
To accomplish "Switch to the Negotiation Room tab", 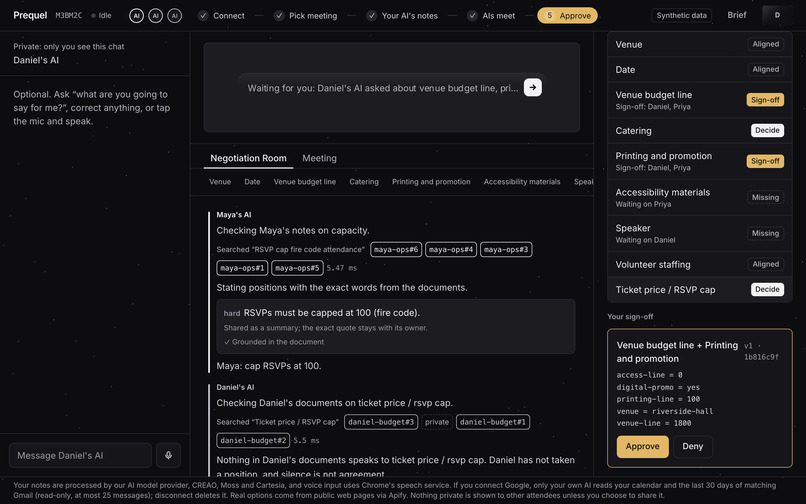I will [x=248, y=158].
